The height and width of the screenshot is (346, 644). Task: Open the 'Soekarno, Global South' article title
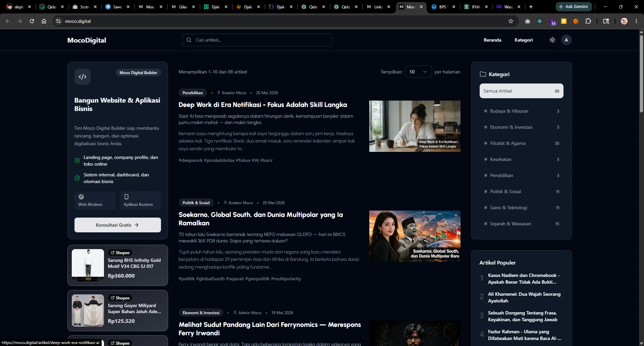(x=261, y=219)
